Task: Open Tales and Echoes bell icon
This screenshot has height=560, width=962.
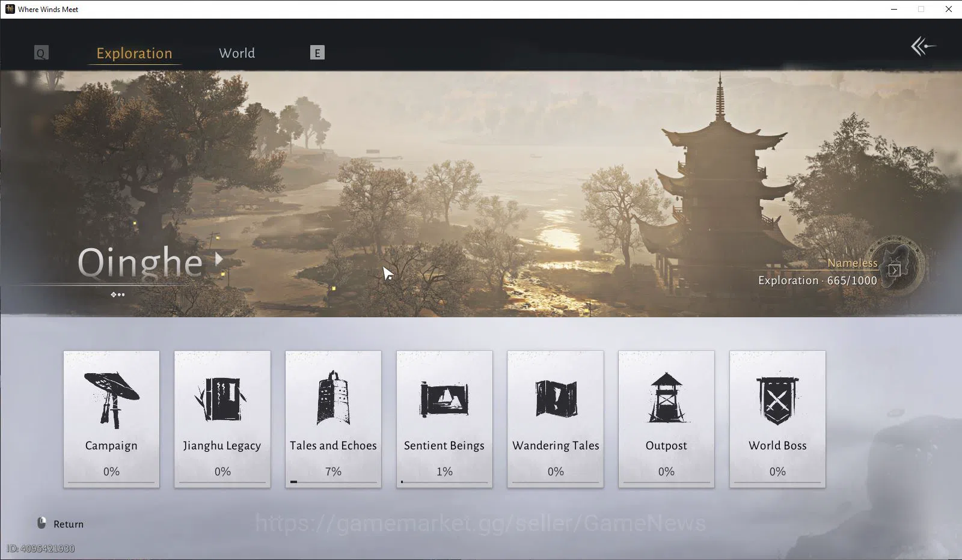Action: pos(333,398)
